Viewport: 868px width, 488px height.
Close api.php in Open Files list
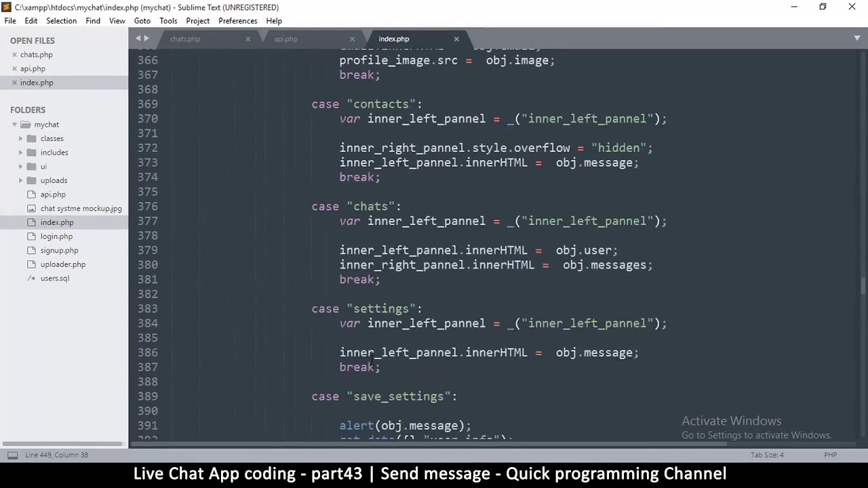pos(14,68)
